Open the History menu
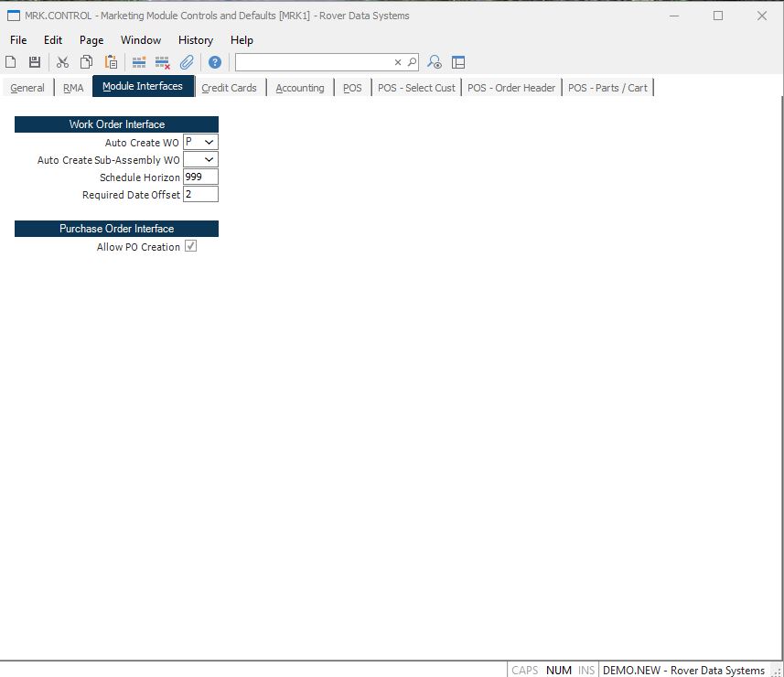The width and height of the screenshot is (784, 677). coord(195,40)
